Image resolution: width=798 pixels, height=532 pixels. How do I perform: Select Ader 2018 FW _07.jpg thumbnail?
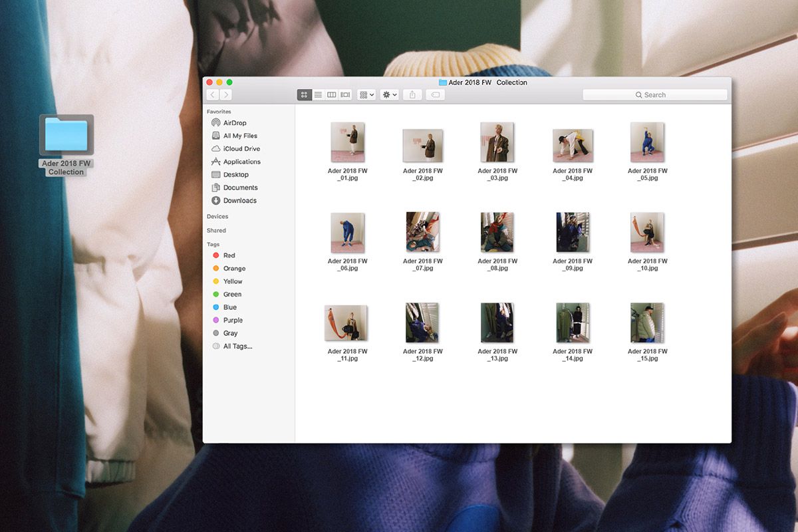point(422,232)
